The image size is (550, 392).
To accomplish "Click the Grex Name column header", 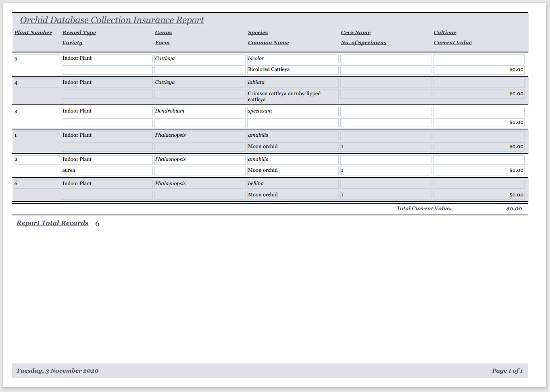I will pyautogui.click(x=356, y=33).
